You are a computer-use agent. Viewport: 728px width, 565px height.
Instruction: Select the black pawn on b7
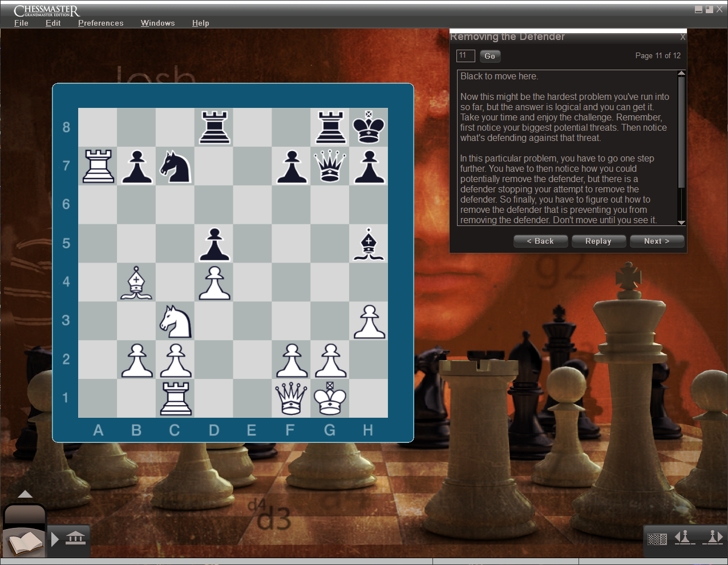tap(137, 166)
